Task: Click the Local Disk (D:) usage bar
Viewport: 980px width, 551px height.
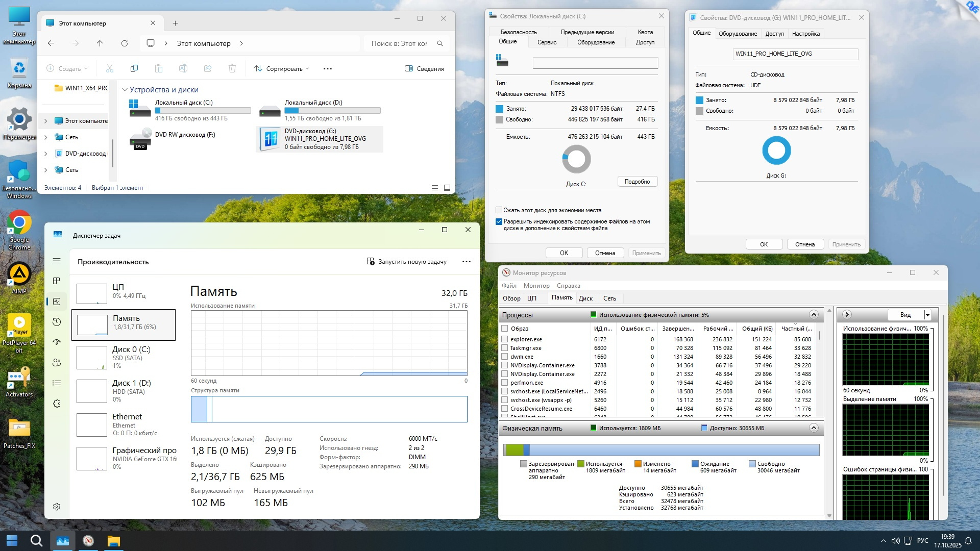Action: (332, 110)
